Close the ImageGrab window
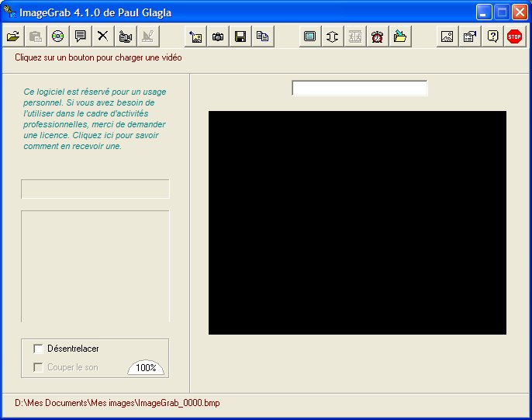 click(520, 12)
